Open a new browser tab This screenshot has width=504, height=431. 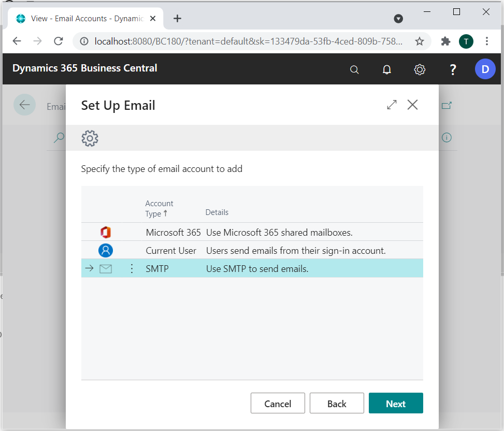pos(177,19)
